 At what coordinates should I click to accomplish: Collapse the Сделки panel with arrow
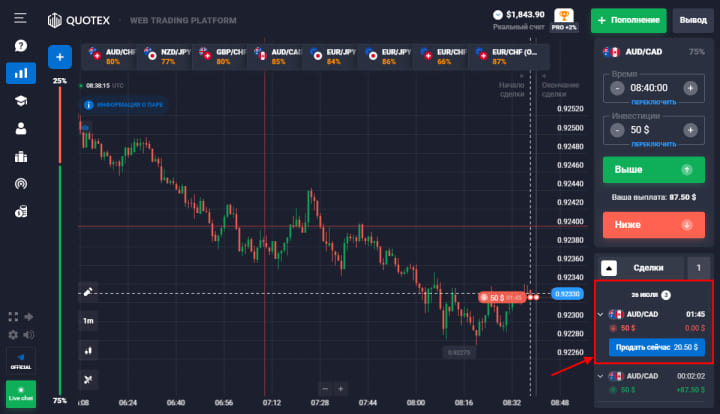[x=609, y=268]
